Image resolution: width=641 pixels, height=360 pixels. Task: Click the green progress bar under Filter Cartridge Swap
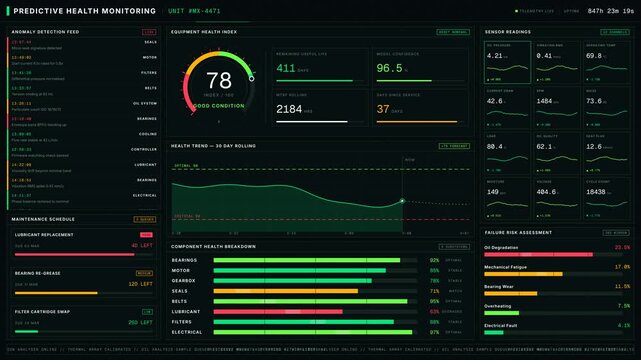(x=26, y=331)
